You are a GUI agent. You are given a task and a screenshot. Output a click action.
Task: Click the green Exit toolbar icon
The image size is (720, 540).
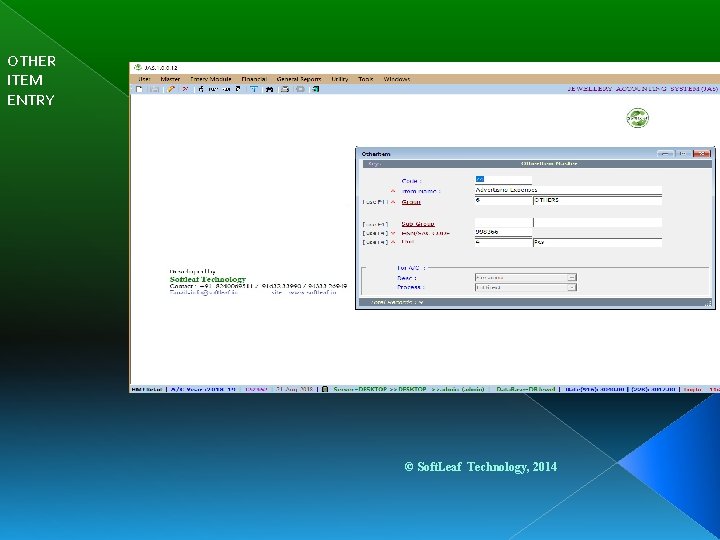pos(315,89)
